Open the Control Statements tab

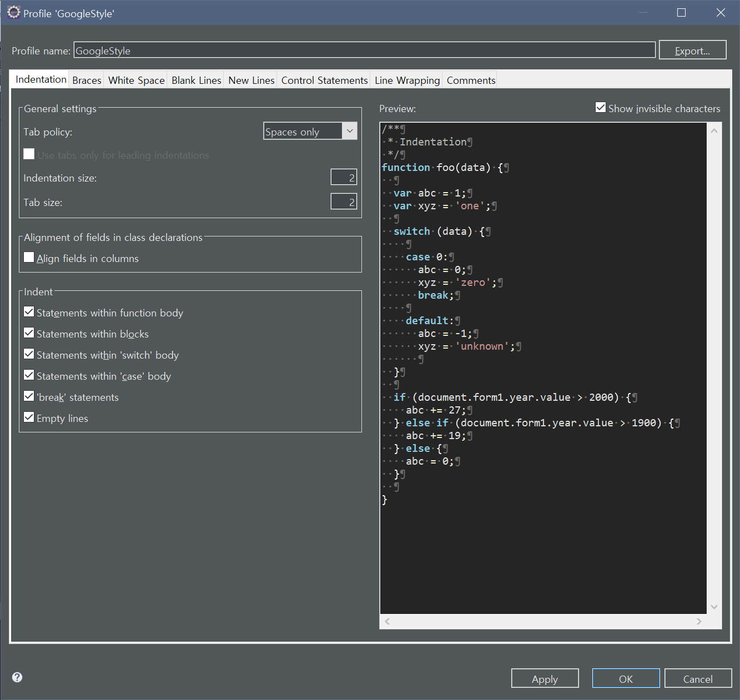325,80
